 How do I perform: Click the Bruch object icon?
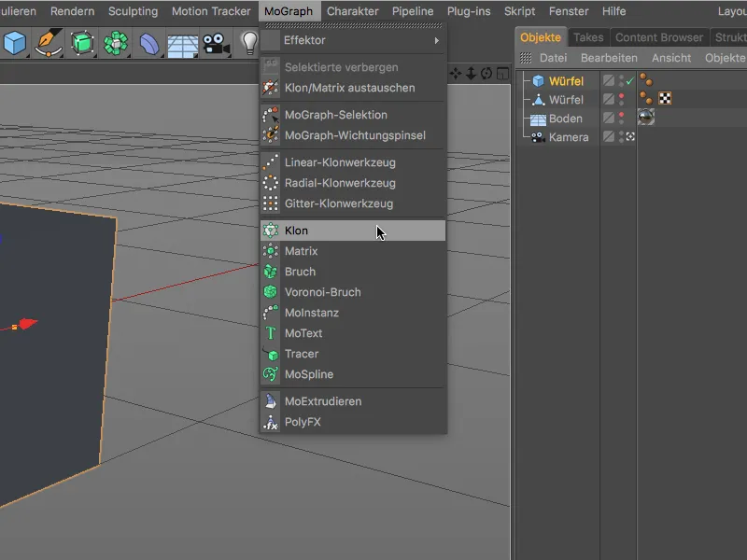pyautogui.click(x=270, y=272)
